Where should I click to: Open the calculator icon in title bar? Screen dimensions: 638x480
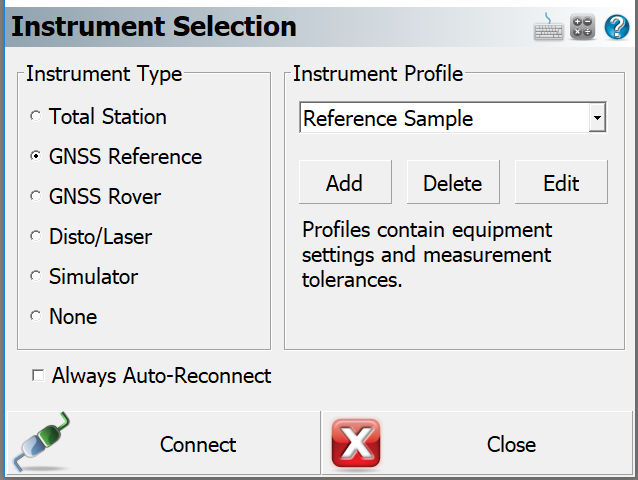click(582, 27)
